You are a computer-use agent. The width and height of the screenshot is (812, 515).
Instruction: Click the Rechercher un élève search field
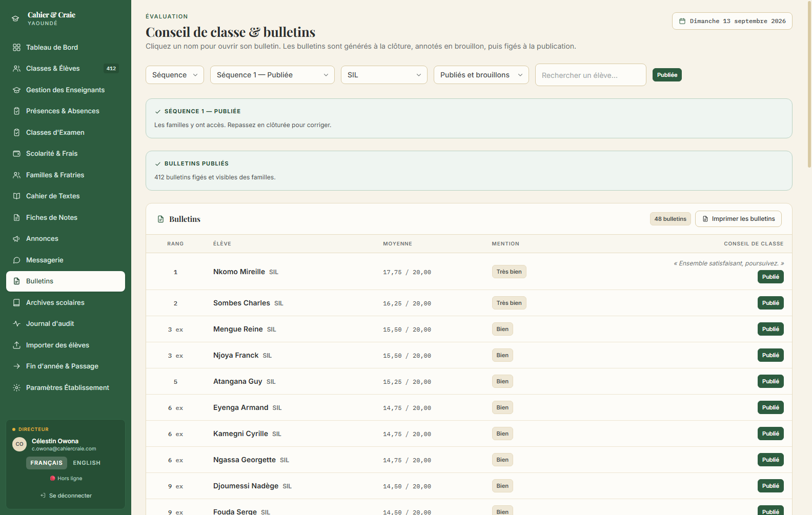tap(591, 75)
